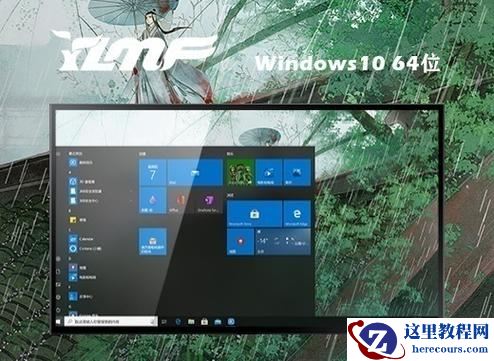Expand the Start menu hamburger button
The width and height of the screenshot is (494, 361).
click(x=58, y=154)
